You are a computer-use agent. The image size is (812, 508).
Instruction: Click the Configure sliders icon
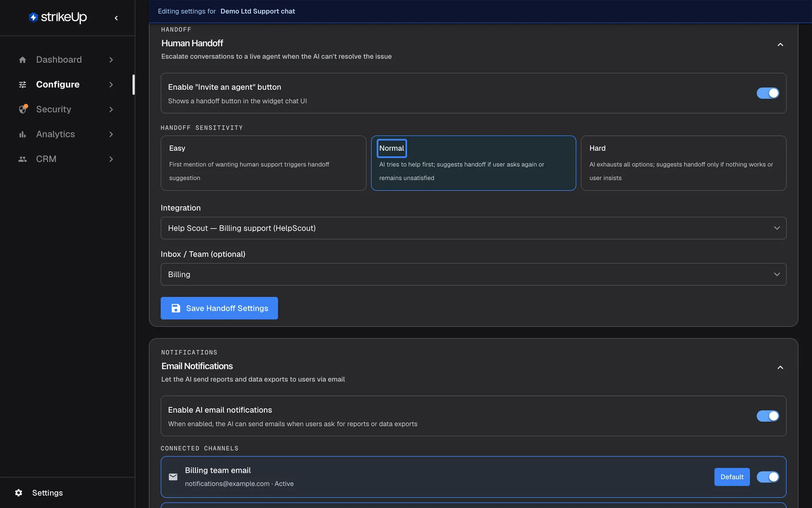pyautogui.click(x=23, y=84)
